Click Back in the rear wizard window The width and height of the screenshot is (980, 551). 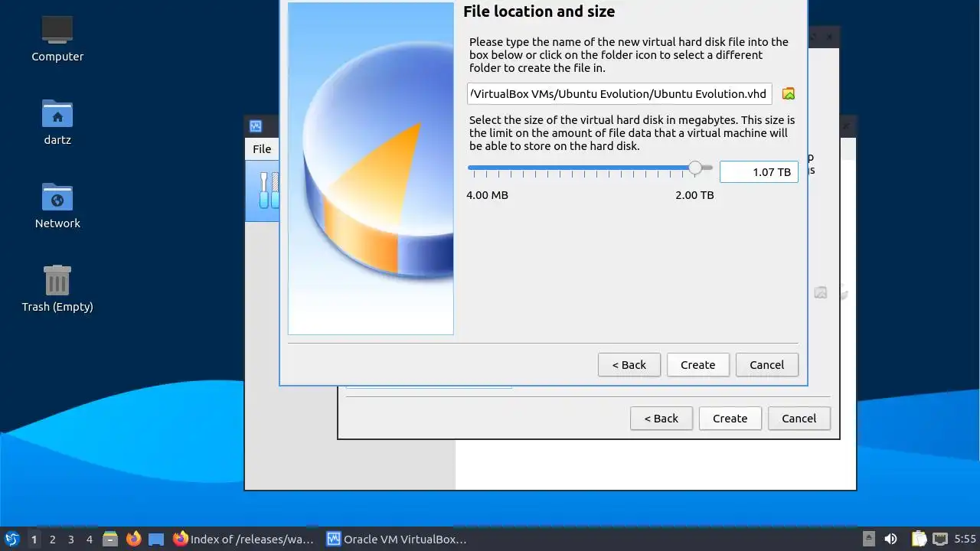[x=661, y=419]
